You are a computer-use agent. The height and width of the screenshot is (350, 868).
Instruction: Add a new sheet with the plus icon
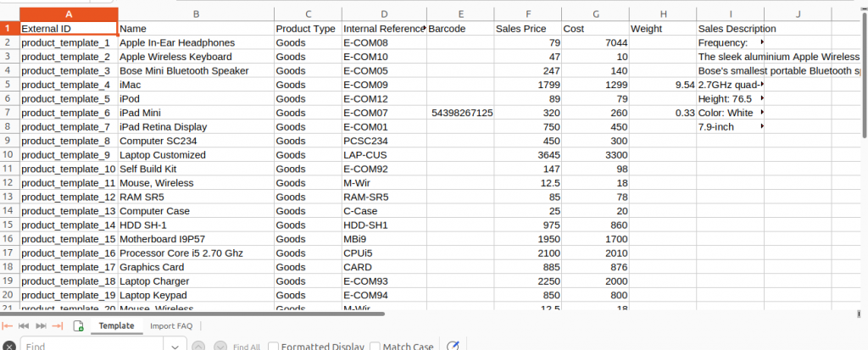[x=79, y=326]
